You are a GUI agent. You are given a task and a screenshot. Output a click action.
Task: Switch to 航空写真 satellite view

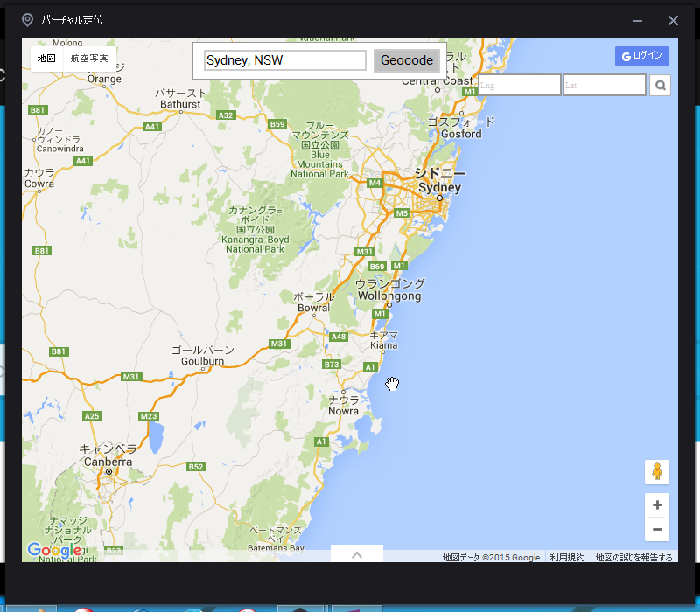[x=89, y=59]
